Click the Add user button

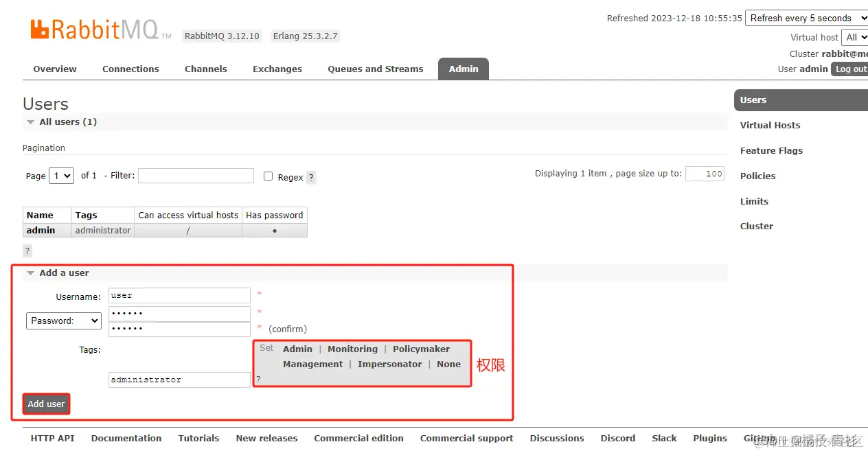(x=46, y=404)
